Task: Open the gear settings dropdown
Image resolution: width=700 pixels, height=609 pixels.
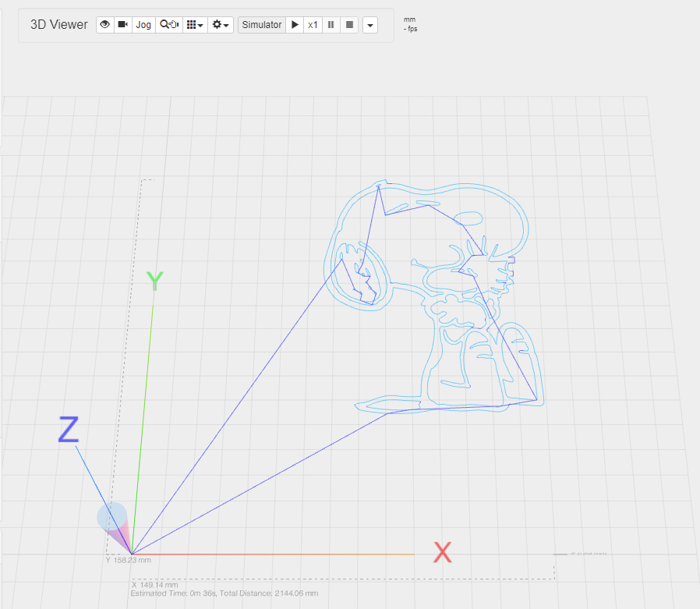Action: point(221,24)
